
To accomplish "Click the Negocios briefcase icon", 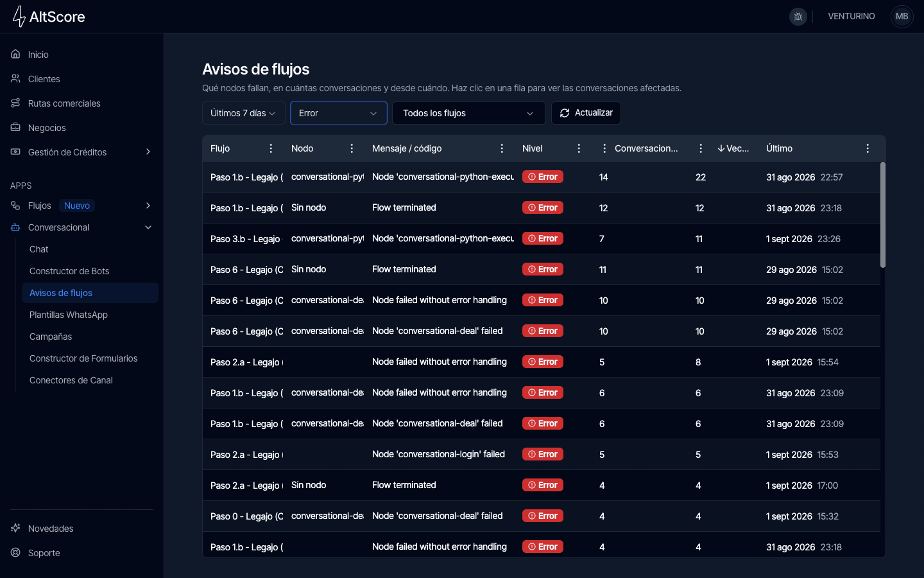I will coord(15,128).
